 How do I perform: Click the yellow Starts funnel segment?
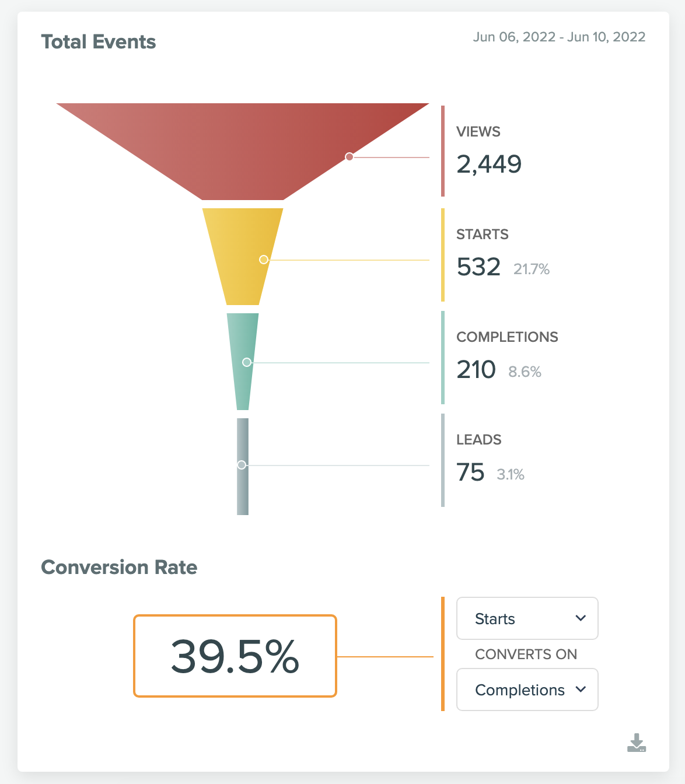click(243, 257)
